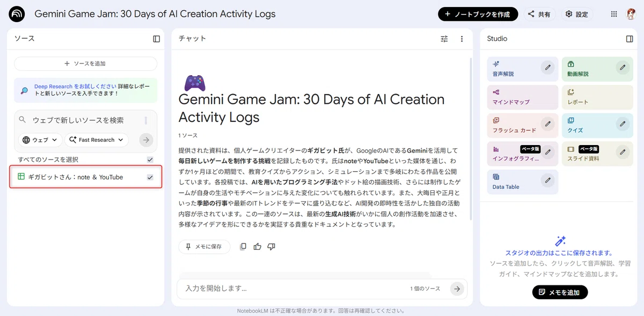Screen dimensions: 644x316
Task: Edit インフォグラフィック options pencil icon
Action: (547, 152)
